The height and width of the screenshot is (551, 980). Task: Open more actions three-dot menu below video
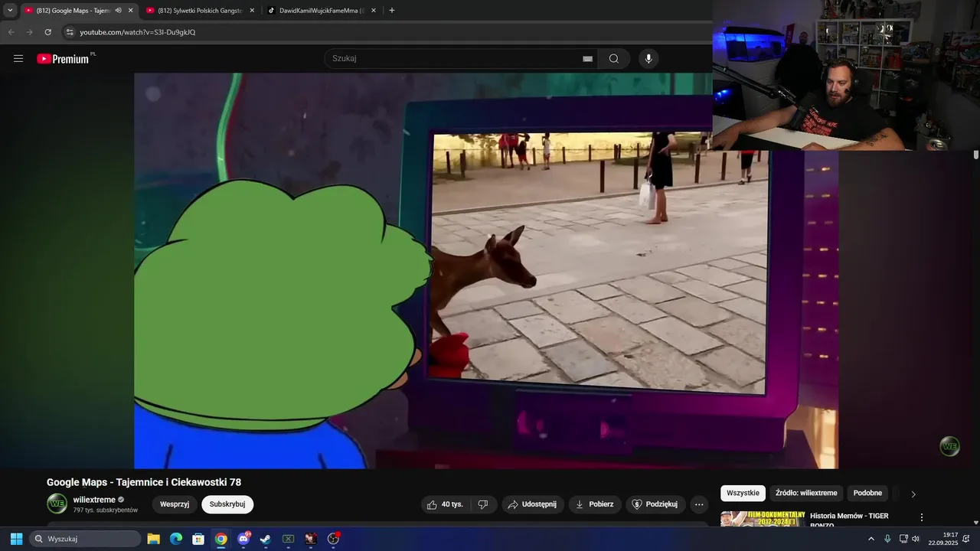[699, 504]
